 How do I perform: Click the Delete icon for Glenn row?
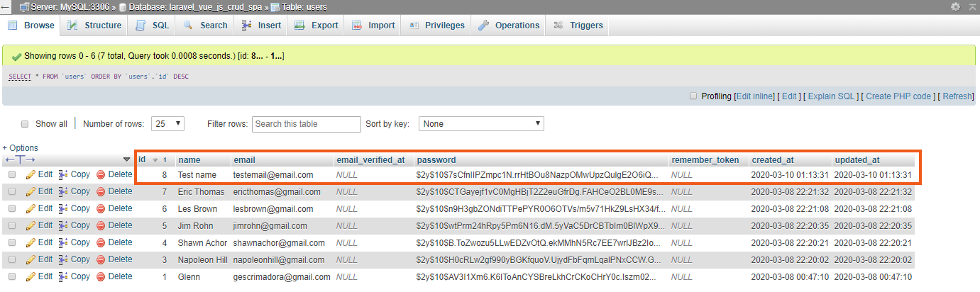pyautogui.click(x=101, y=276)
